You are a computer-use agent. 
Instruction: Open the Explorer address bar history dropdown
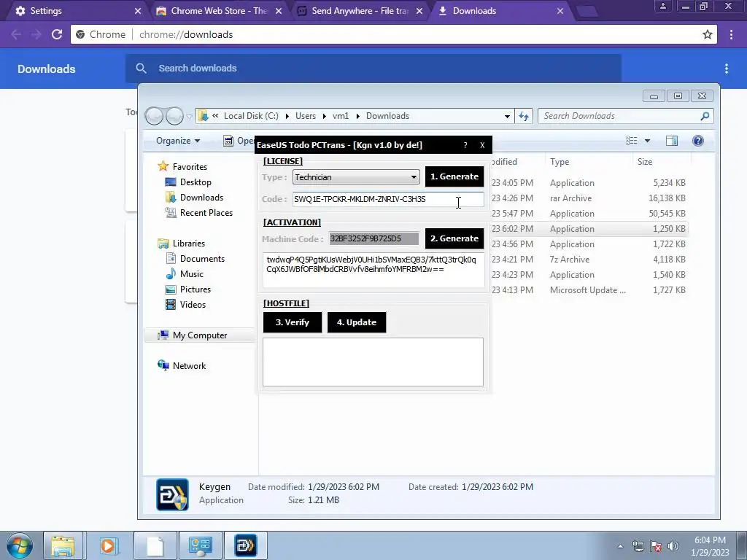[507, 116]
